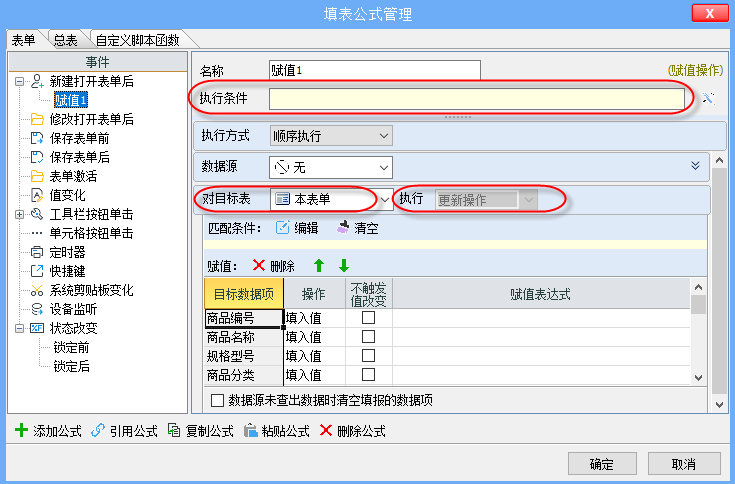This screenshot has height=484, width=735.
Task: Click the 粘贴公式 paste icon
Action: (x=250, y=430)
